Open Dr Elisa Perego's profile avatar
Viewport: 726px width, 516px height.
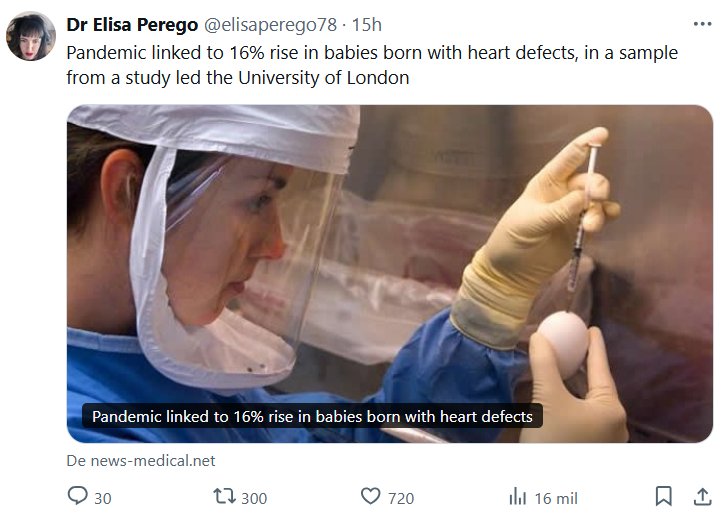pos(31,37)
